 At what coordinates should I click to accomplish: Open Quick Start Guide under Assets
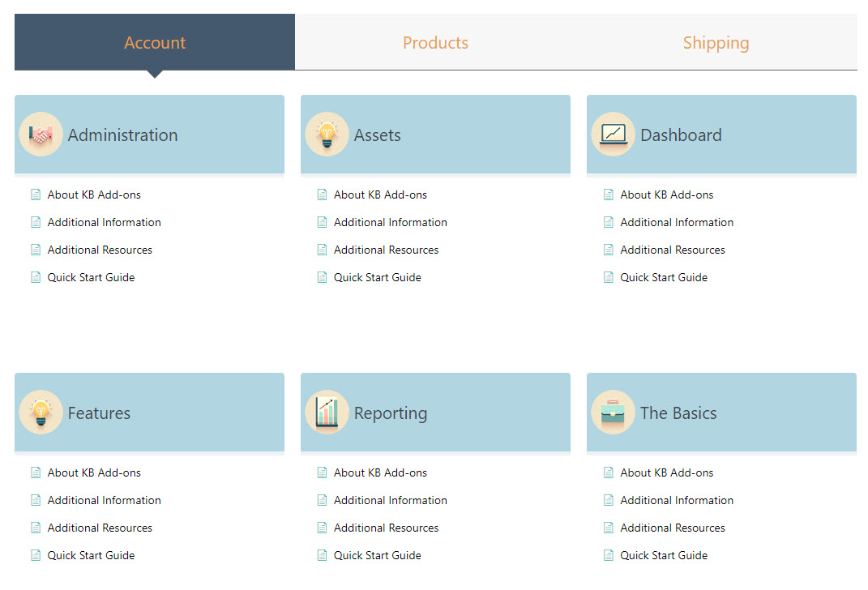click(377, 277)
